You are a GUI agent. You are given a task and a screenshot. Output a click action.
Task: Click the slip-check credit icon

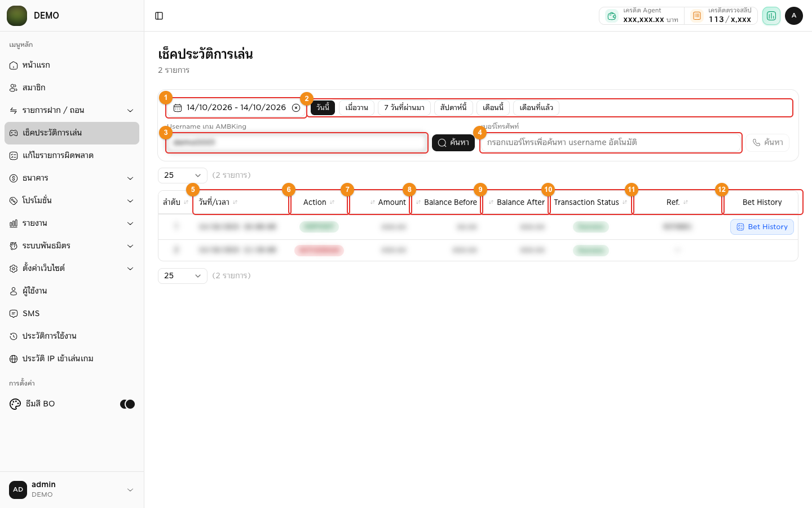click(697, 16)
